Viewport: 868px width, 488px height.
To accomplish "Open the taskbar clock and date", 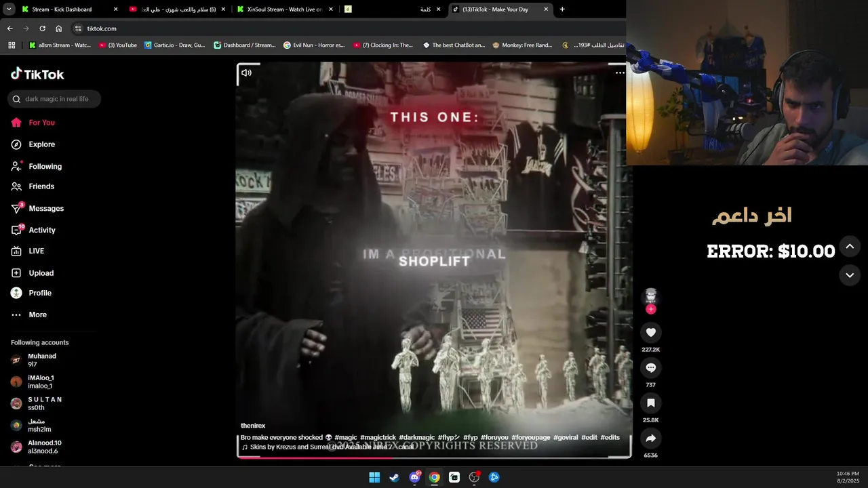I will tap(848, 477).
